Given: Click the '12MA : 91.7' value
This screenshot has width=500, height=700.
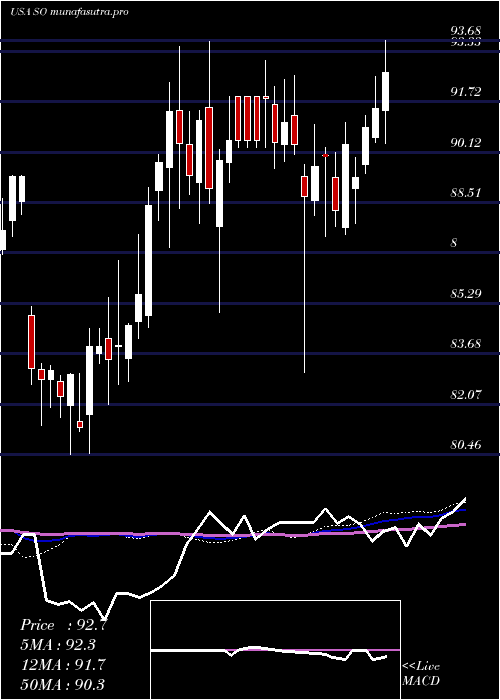Looking at the screenshot, I should [x=63, y=664].
